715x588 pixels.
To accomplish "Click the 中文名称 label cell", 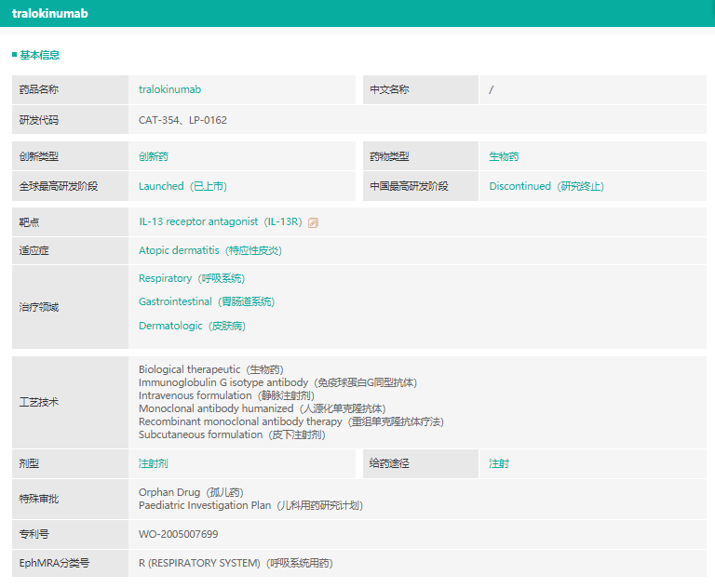I will pyautogui.click(x=421, y=90).
